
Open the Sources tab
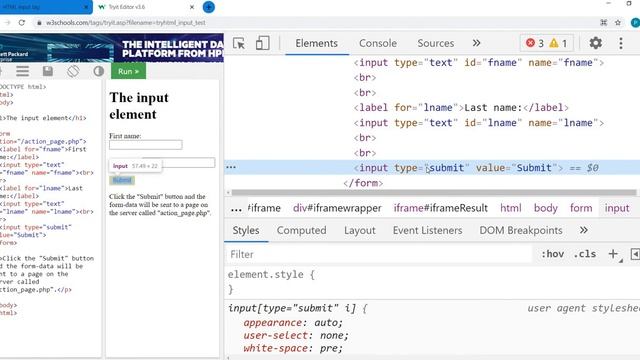[436, 43]
